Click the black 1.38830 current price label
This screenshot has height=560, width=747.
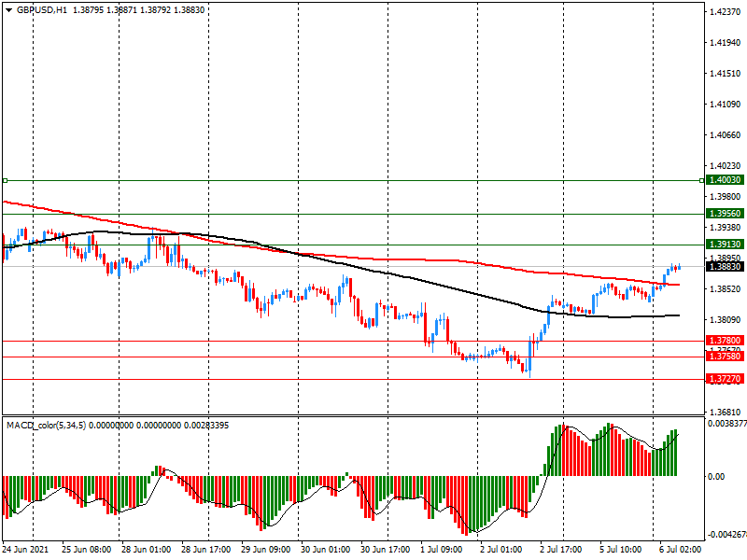(725, 266)
